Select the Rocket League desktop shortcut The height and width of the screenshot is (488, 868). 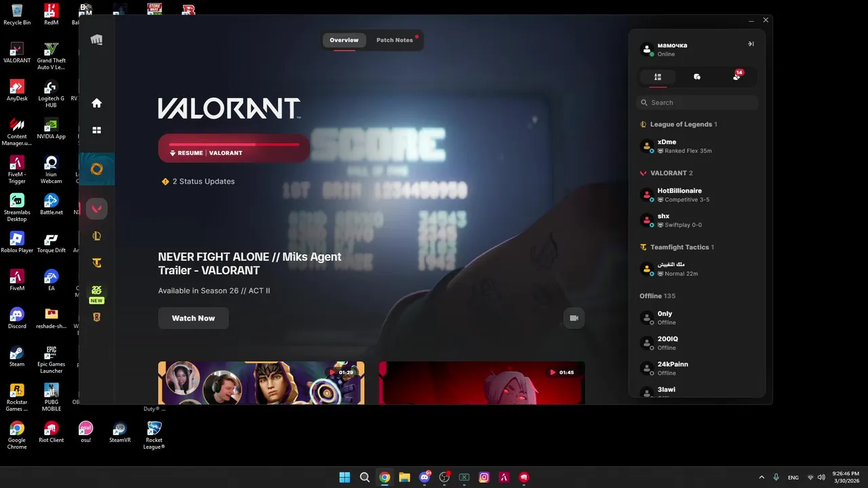(x=154, y=435)
